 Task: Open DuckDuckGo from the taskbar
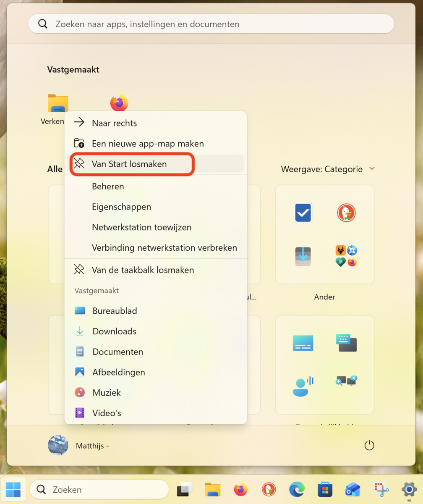pos(269,489)
